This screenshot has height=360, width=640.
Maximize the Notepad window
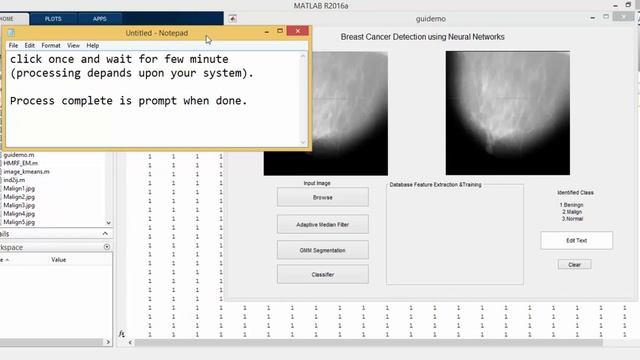click(x=280, y=31)
